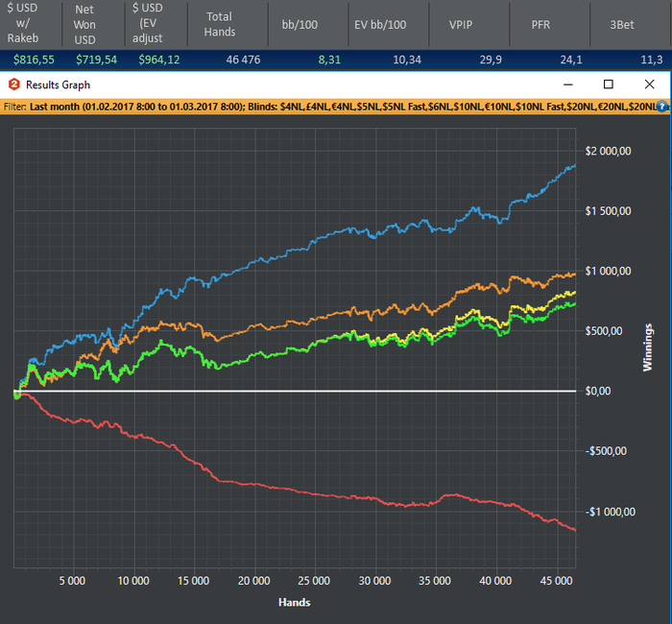Screen dimensions: 672x624
Task: Maximize the Results Graph window
Action: pos(608,84)
